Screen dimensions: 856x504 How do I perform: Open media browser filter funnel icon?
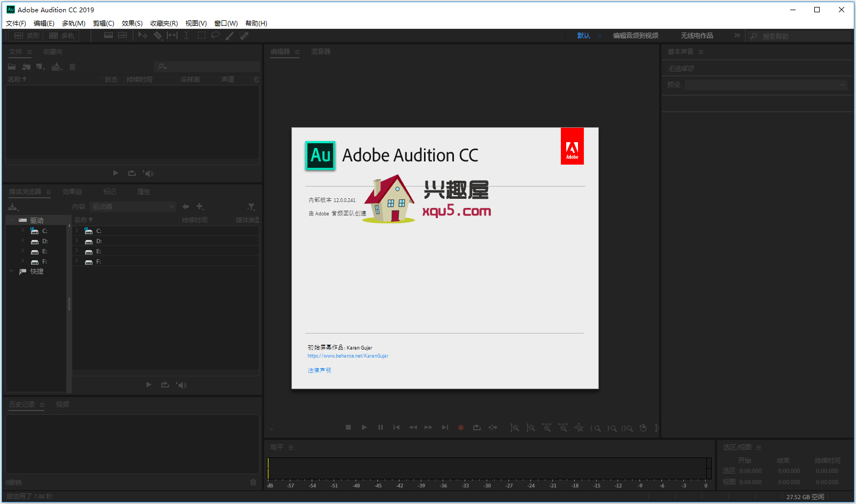[x=251, y=207]
